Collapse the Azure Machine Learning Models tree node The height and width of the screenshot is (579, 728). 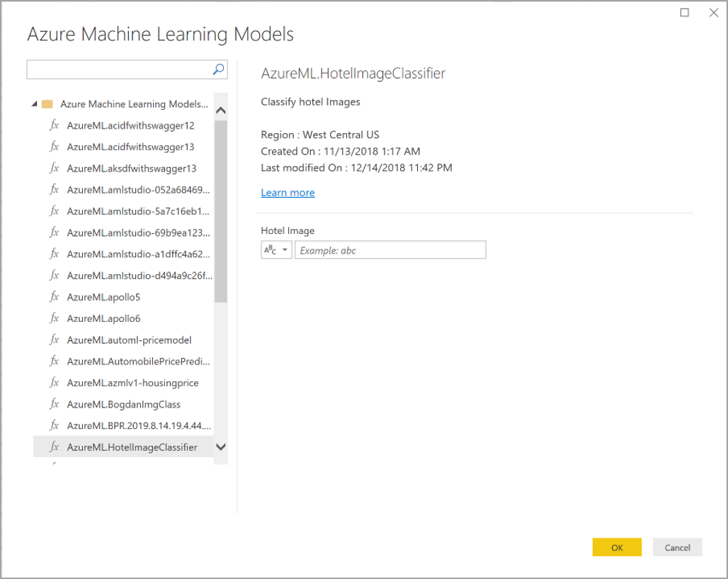(x=35, y=103)
